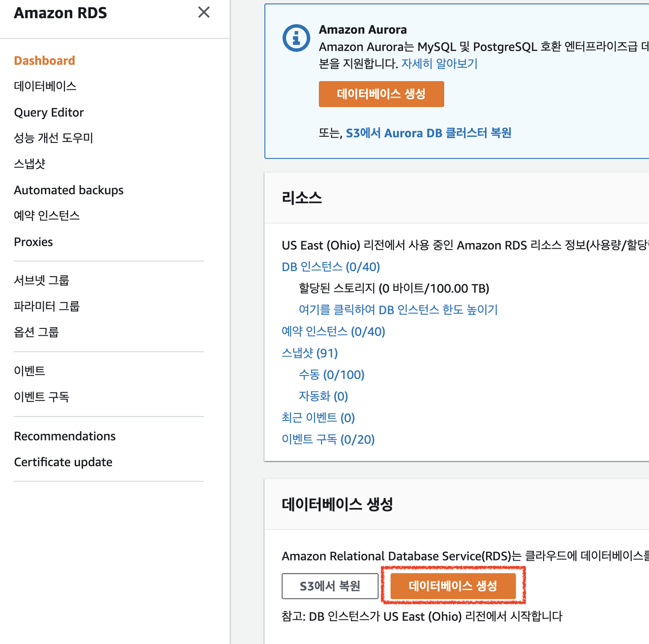This screenshot has width=649, height=644.
Task: Open Dashboard in the sidebar
Action: [x=45, y=61]
